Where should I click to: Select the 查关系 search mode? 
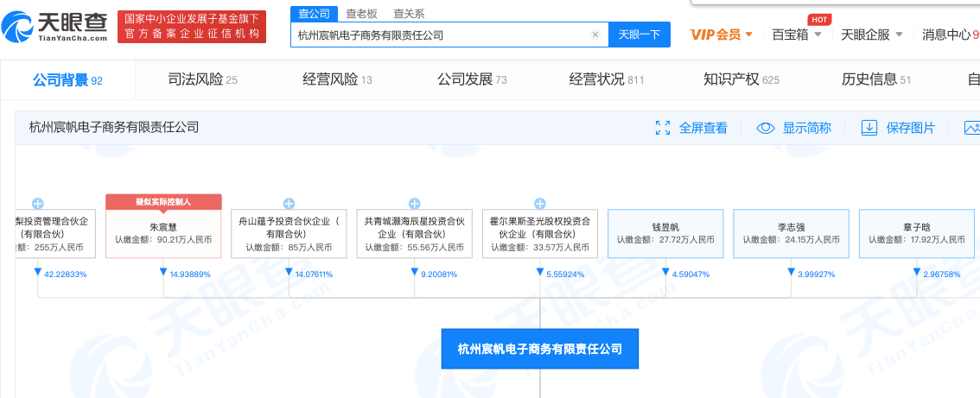(408, 14)
